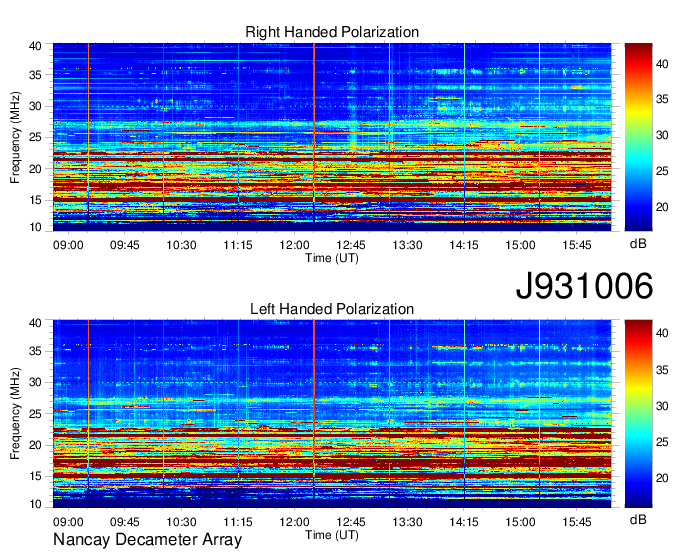
Task: Click '15:00' time tick under Left Handed plot
Action: coord(520,522)
